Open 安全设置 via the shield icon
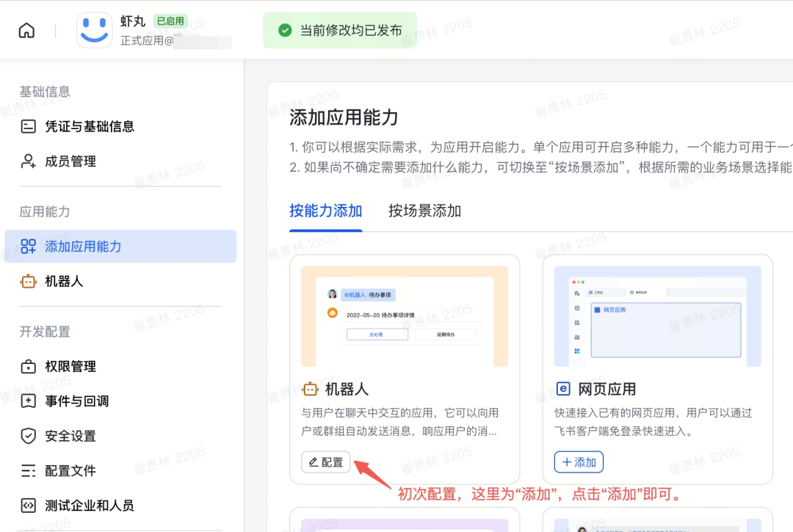793x532 pixels. click(27, 436)
